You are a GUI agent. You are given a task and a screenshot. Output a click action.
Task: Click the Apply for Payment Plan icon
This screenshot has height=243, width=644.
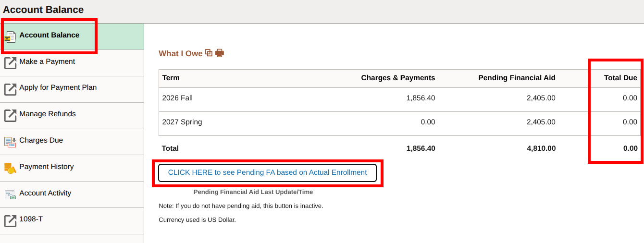click(x=10, y=89)
